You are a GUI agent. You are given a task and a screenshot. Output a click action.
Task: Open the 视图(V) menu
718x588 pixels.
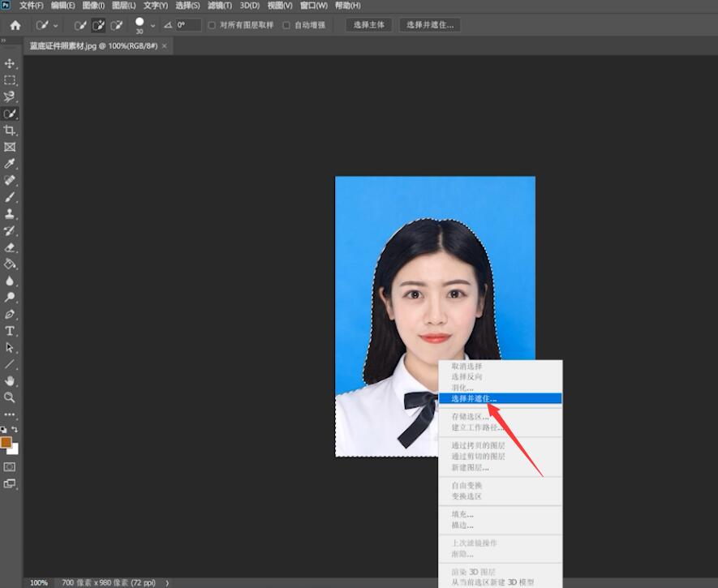coord(280,6)
